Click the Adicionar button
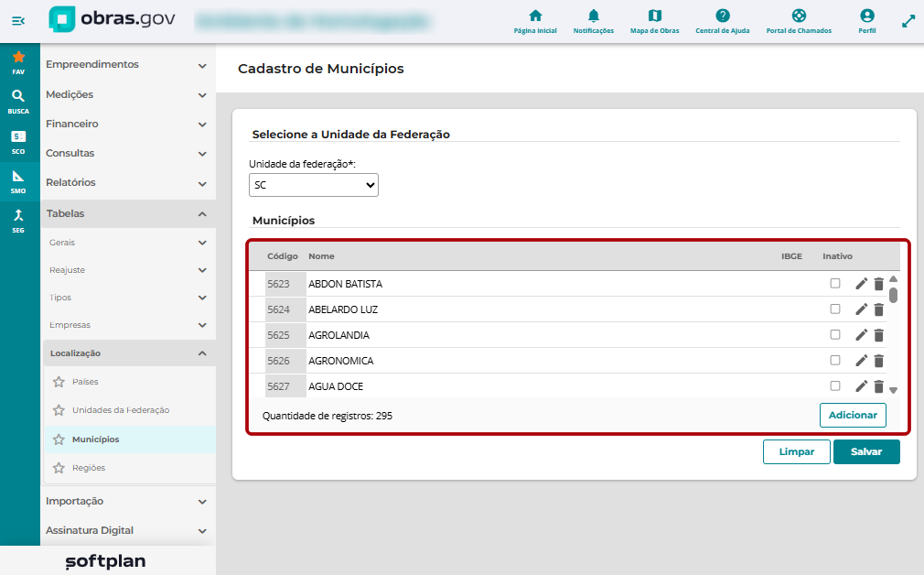Viewport: 924px width, 575px height. (853, 415)
